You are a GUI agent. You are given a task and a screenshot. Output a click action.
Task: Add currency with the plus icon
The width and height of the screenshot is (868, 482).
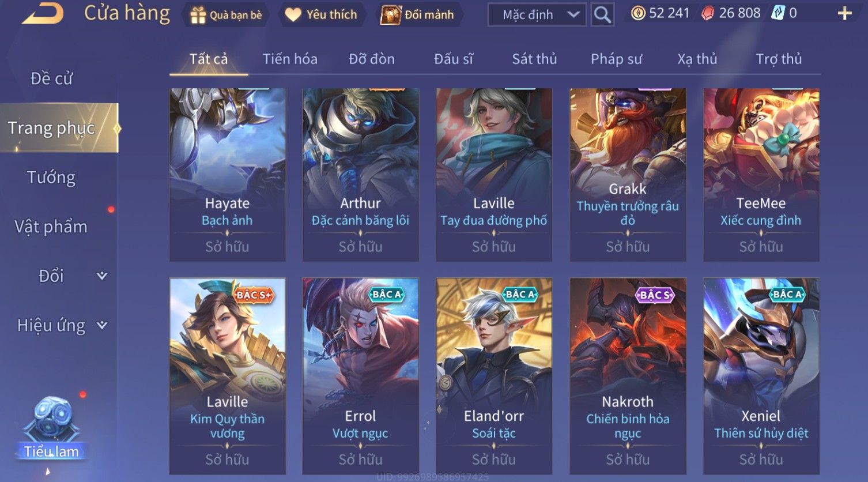(844, 13)
